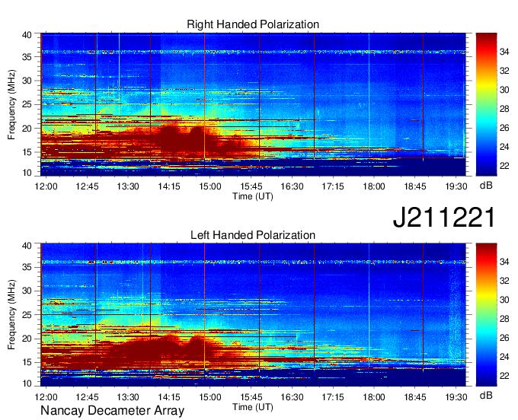Click the "dB" unit label of the bottom colorbar
This screenshot has height=420, width=518.
pos(486,396)
